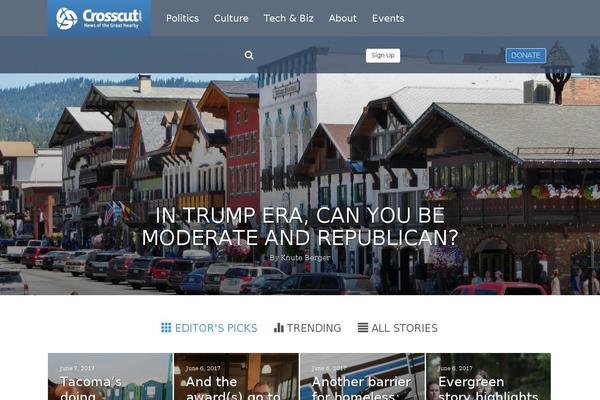Go to Tech & Biz section

pos(289,18)
